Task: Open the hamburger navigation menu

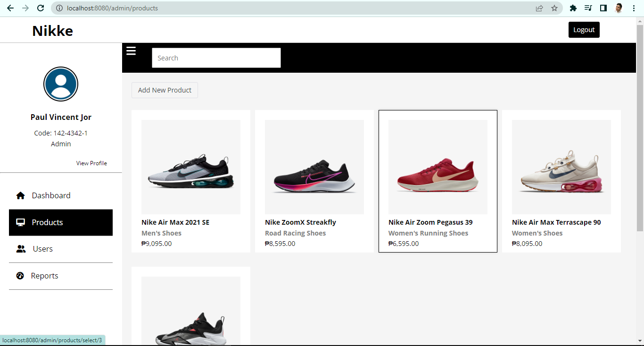Action: click(x=131, y=51)
